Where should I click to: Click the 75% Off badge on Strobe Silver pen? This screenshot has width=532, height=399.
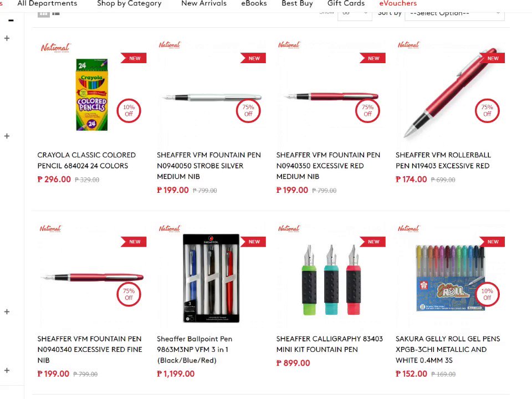[248, 111]
